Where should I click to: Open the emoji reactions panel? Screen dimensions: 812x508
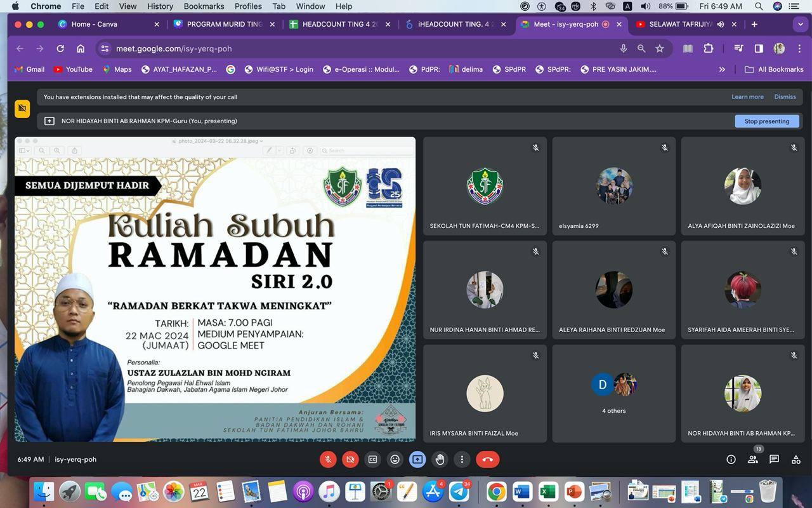click(395, 459)
